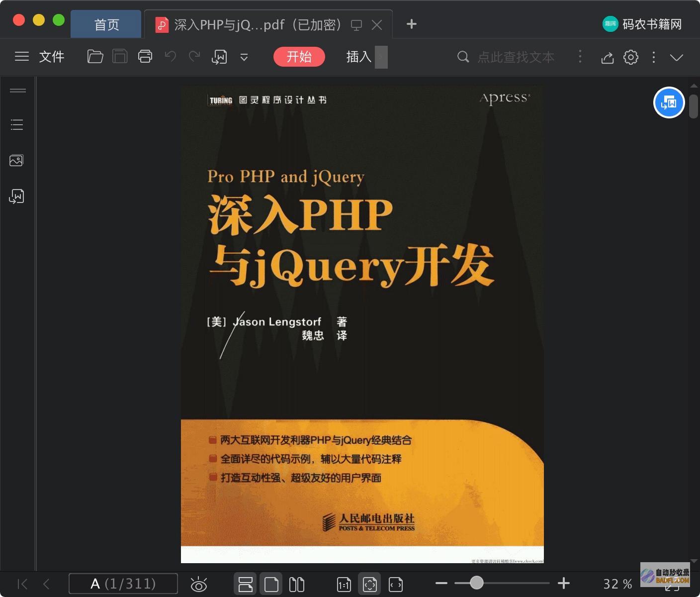The height and width of the screenshot is (597, 700).
Task: Open settings with the gear icon
Action: [x=631, y=57]
